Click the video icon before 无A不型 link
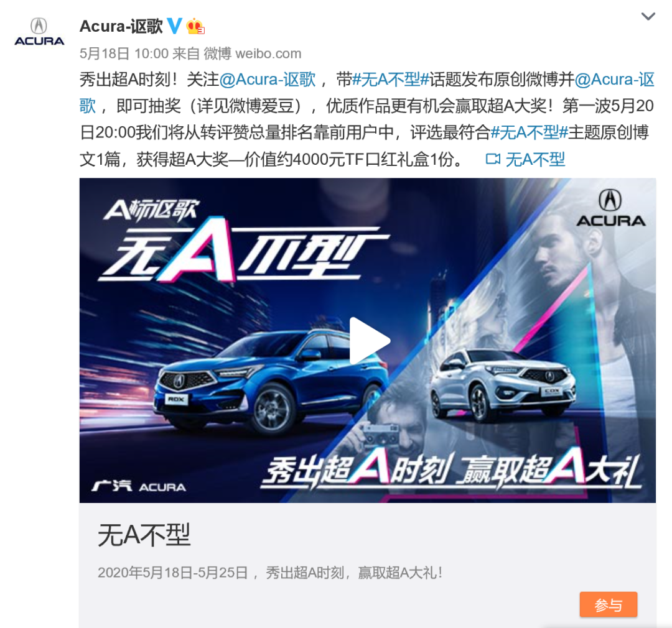 click(493, 159)
